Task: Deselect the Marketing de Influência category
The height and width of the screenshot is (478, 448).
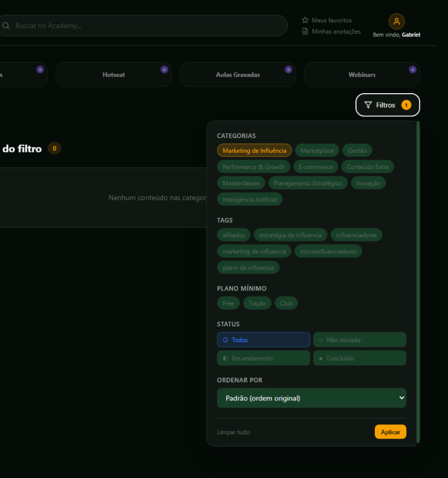Action: pyautogui.click(x=254, y=151)
